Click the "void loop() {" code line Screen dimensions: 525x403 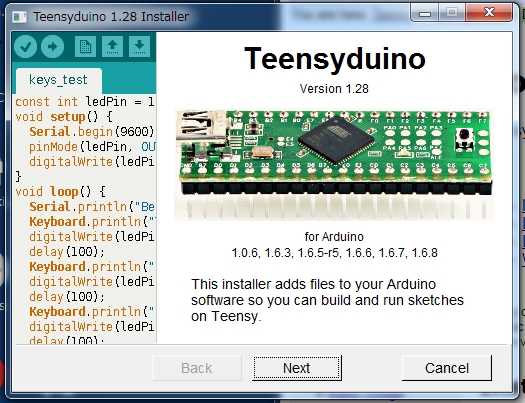coord(61,192)
